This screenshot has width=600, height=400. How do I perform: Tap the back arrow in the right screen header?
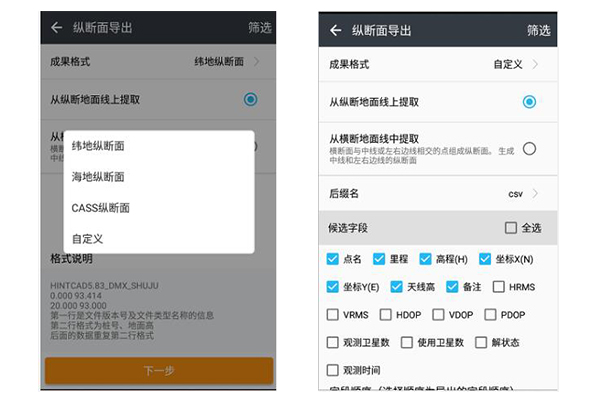[336, 30]
